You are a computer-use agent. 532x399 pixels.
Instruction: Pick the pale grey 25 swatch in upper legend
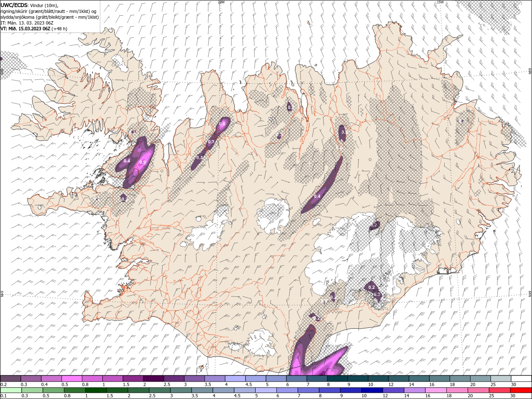coord(501,379)
